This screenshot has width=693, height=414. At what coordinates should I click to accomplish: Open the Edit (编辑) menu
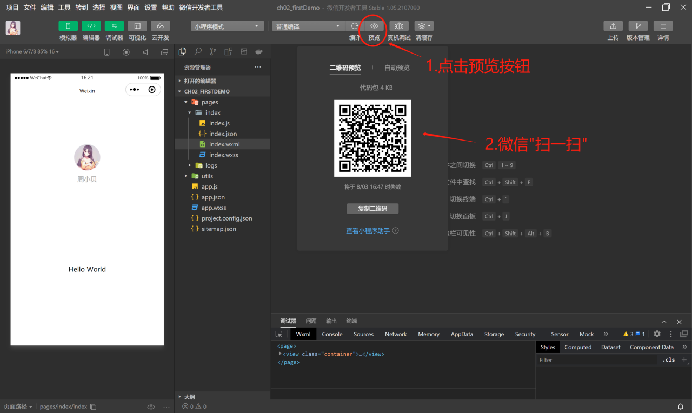[47, 8]
